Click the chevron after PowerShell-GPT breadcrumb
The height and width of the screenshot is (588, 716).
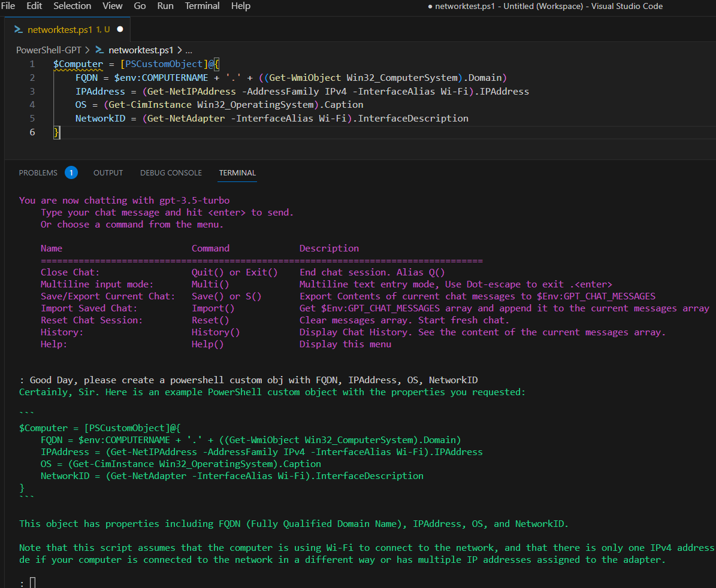tap(87, 50)
